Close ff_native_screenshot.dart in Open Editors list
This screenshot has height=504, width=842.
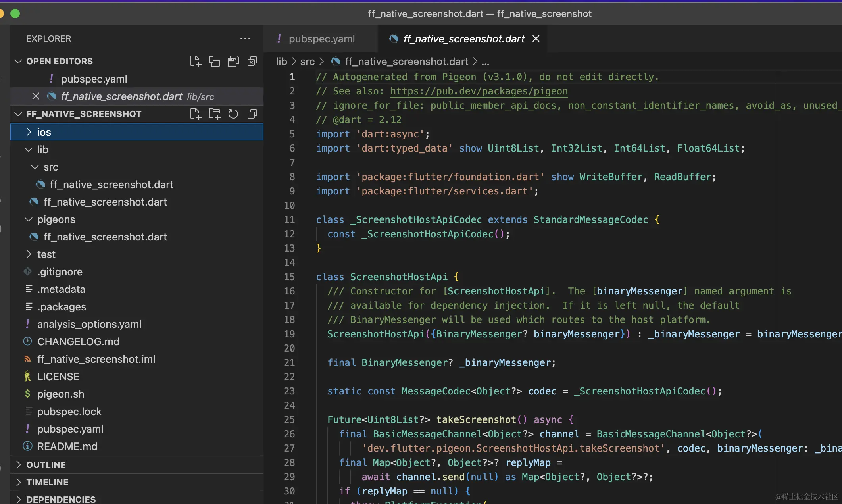36,96
